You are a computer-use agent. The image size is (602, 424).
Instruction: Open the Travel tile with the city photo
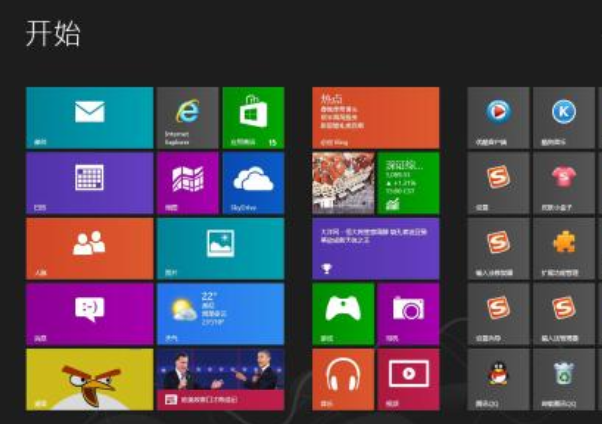[x=343, y=183]
